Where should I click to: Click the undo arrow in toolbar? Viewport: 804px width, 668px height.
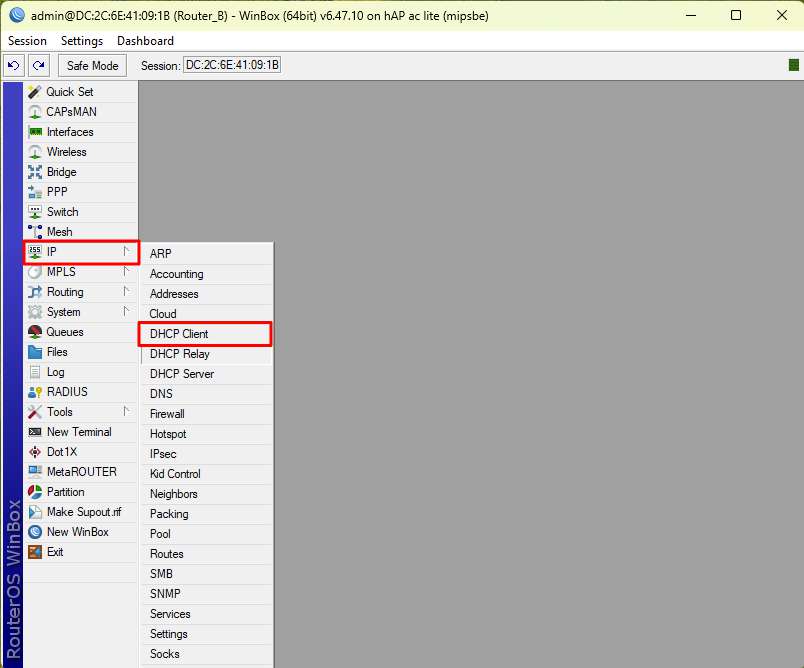point(14,65)
